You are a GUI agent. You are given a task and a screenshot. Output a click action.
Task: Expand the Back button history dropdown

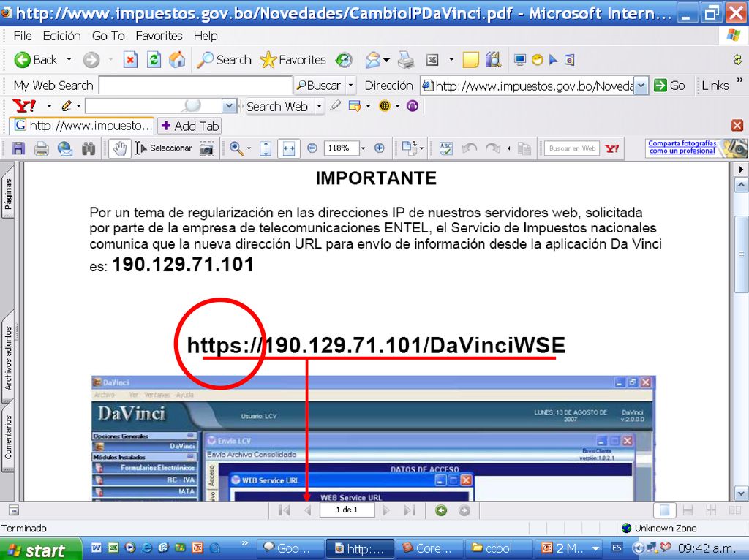[69, 60]
